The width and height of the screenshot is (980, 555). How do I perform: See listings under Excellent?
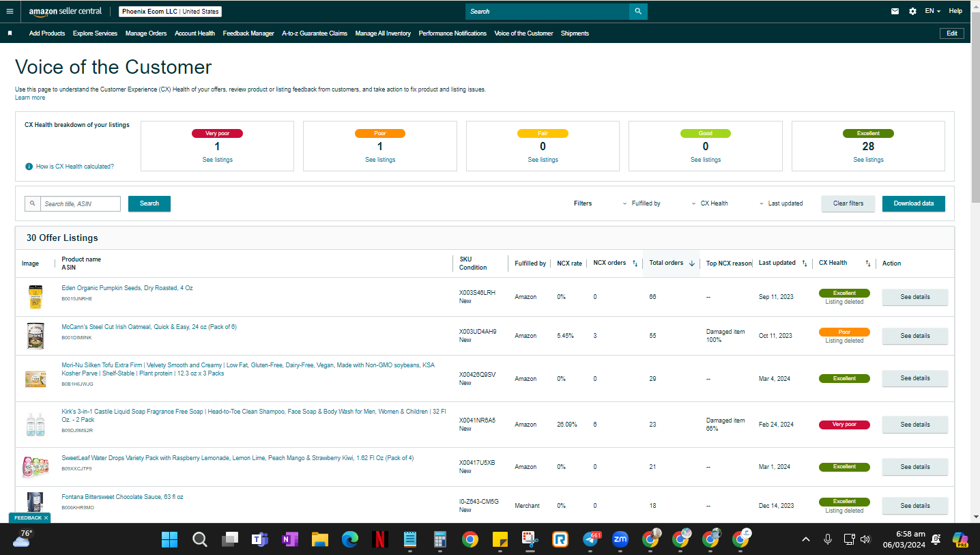868,160
